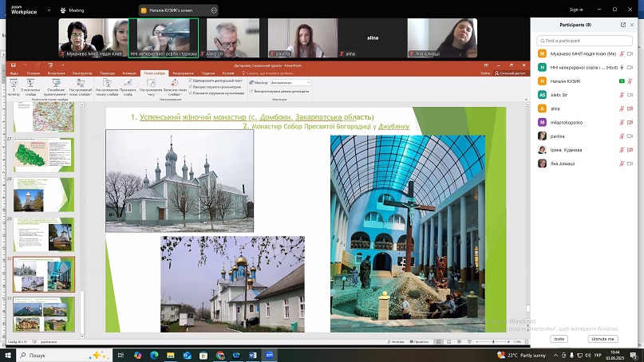
Task: Switch to the Конструктор ribbon tab
Action: [x=82, y=73]
